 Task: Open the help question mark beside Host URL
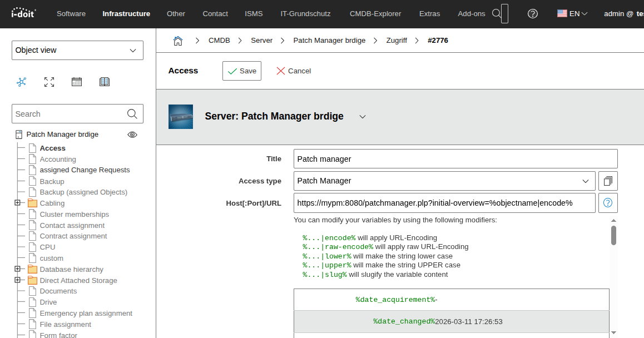[x=608, y=203]
